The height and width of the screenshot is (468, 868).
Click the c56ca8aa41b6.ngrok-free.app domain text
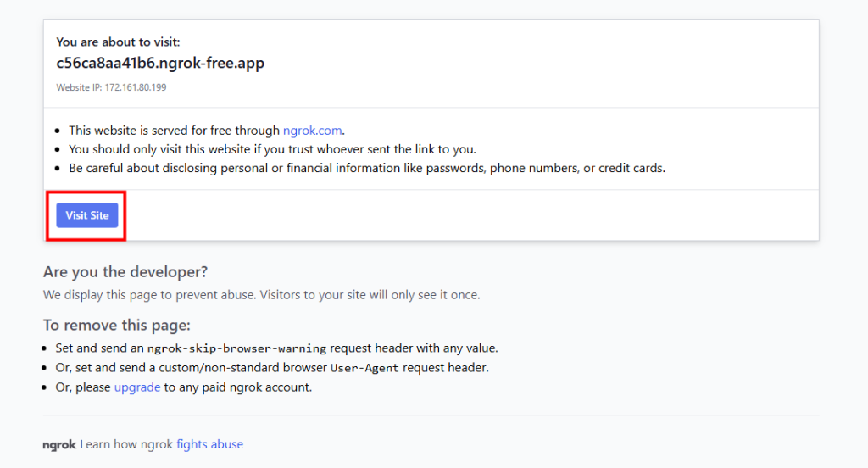click(x=160, y=64)
